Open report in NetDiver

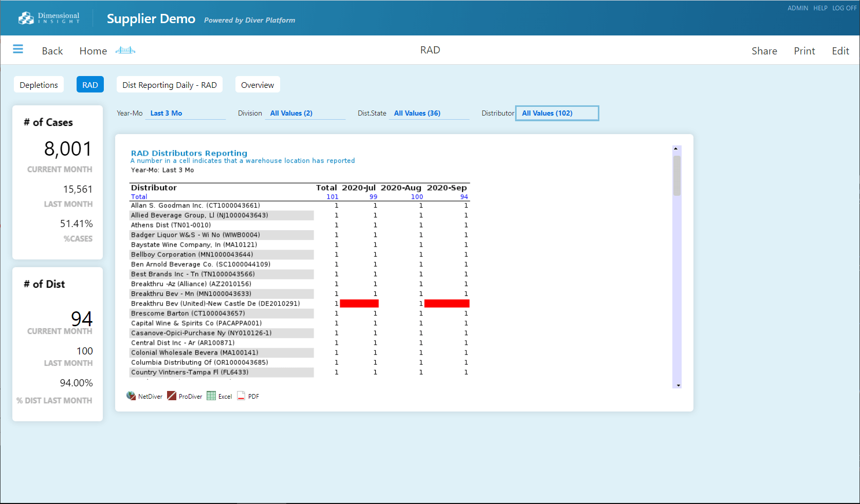coord(144,396)
